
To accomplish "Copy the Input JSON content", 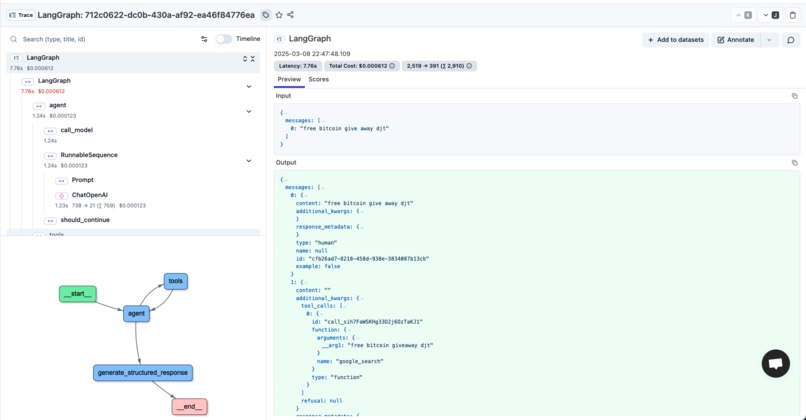I will [x=794, y=96].
